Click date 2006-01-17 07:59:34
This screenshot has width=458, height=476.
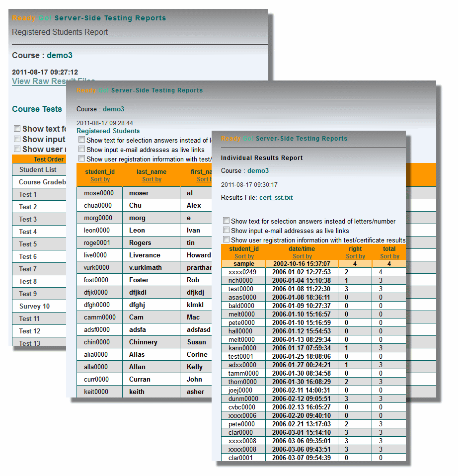click(x=302, y=348)
